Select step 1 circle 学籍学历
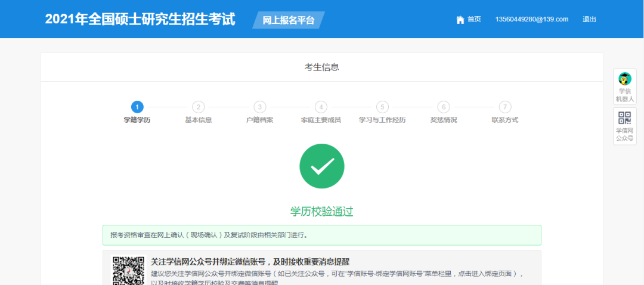Viewport: 644px width, 285px height. [x=137, y=107]
